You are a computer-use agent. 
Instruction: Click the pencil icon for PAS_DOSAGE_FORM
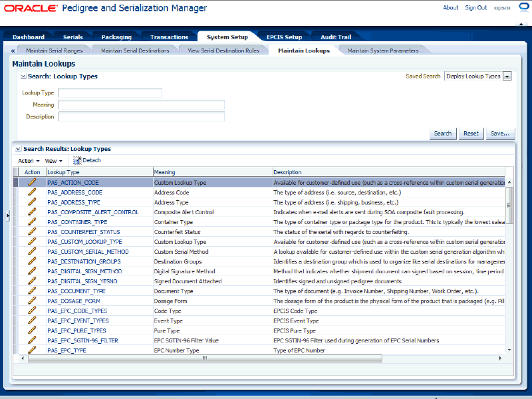click(x=32, y=301)
